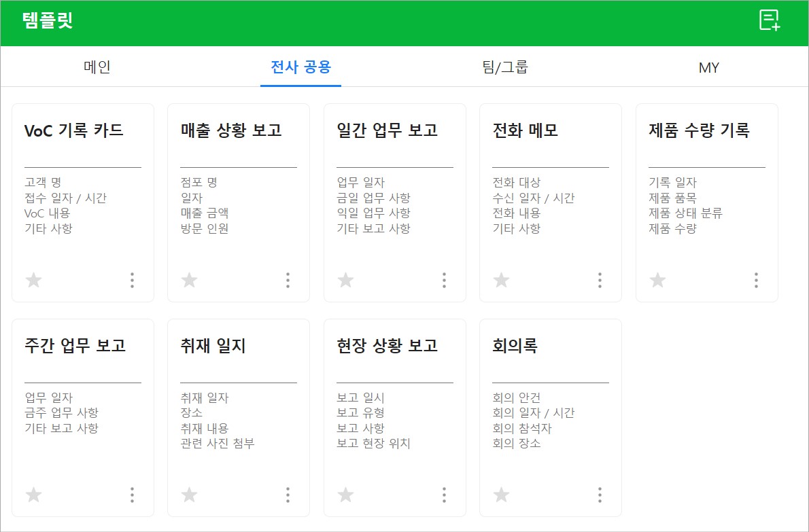Open more options for VoC 기록 카드
Viewport: 809px width, 532px height.
132,280
